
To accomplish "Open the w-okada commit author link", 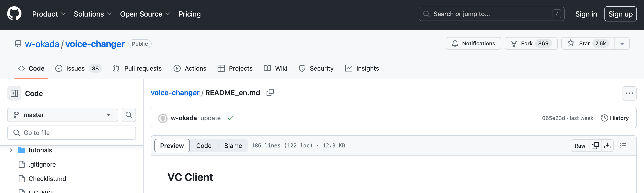I will 184,118.
